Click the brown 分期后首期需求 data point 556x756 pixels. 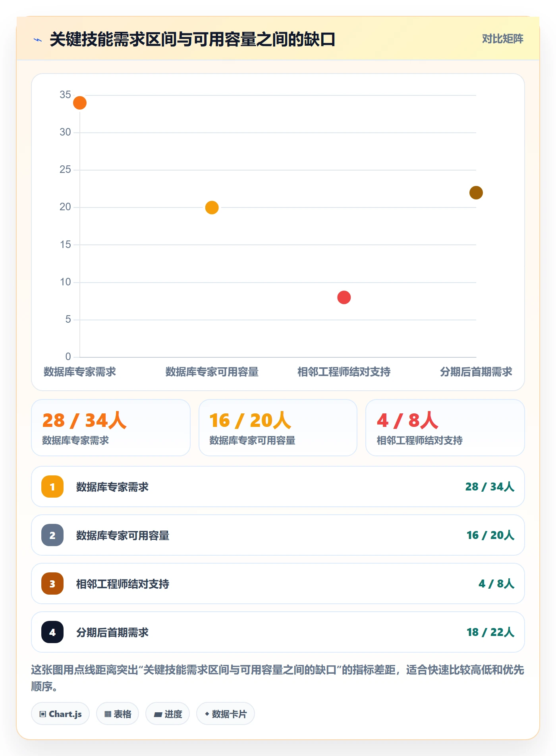[476, 193]
